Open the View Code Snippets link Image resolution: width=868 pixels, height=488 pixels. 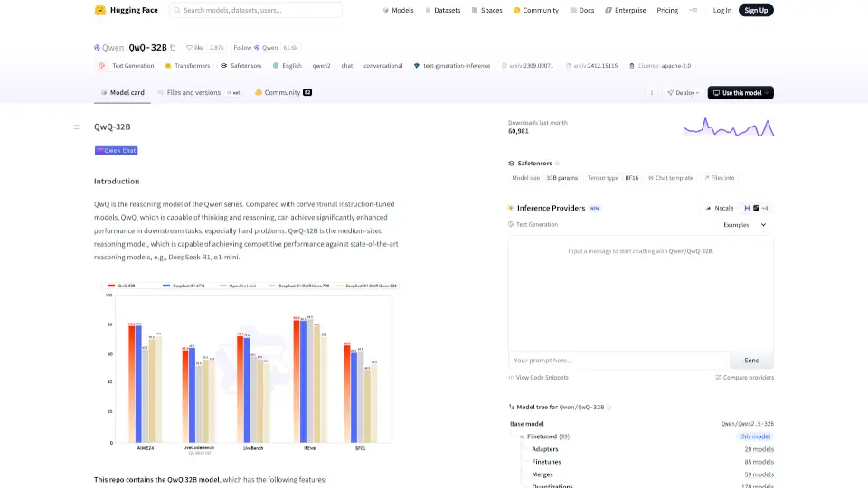539,377
